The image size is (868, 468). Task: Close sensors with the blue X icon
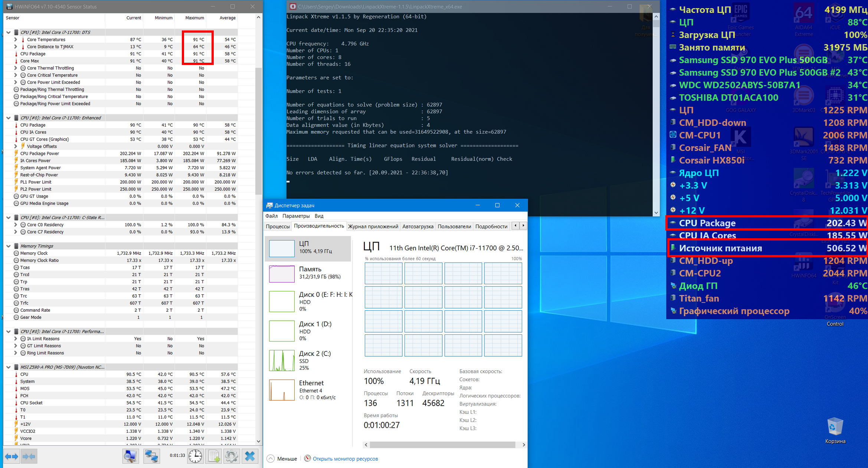pos(250,456)
